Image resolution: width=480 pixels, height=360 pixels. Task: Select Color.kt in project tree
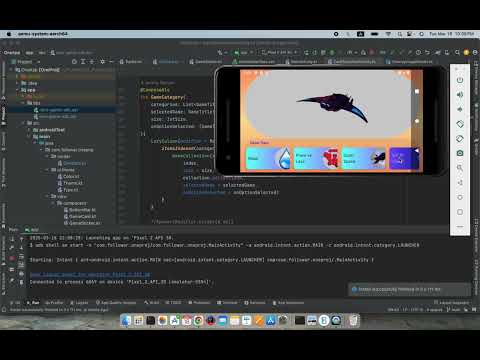tap(68, 176)
